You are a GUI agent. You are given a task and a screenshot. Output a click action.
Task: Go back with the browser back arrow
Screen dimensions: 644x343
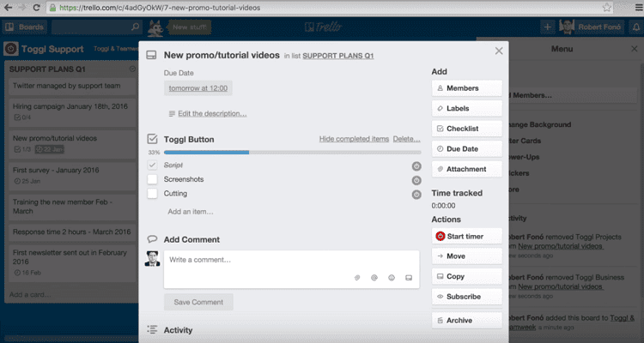pyautogui.click(x=8, y=8)
